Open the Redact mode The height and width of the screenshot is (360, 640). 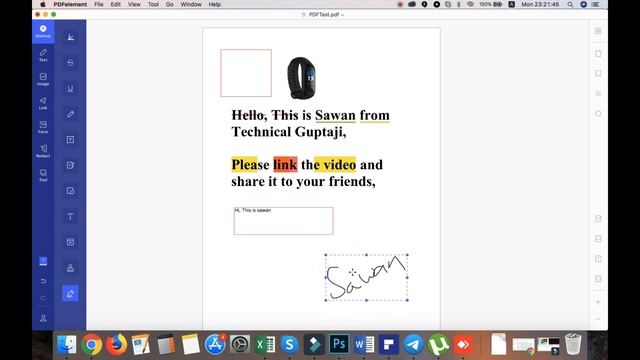(x=43, y=151)
